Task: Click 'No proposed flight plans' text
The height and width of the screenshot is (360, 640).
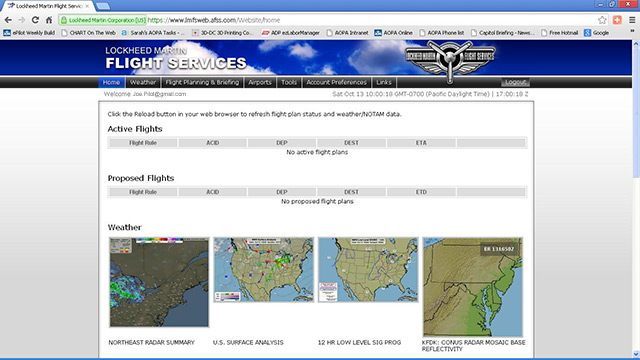Action: pyautogui.click(x=317, y=202)
